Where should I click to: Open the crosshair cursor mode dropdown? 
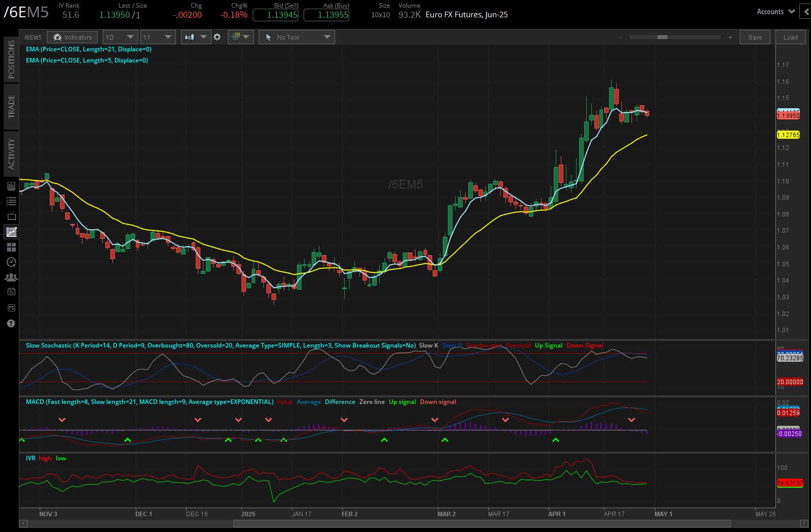click(241, 37)
